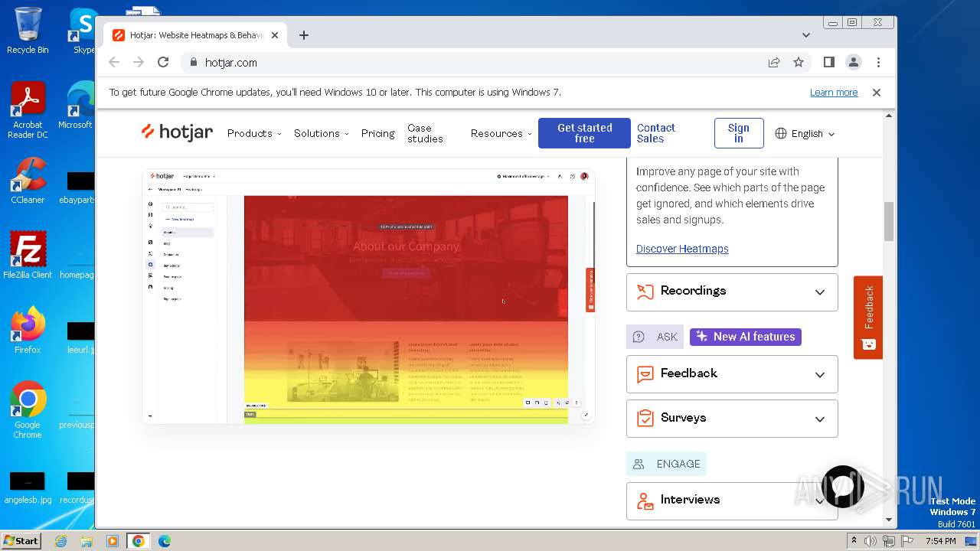Open CCleaner desktop shortcut

[28, 181]
